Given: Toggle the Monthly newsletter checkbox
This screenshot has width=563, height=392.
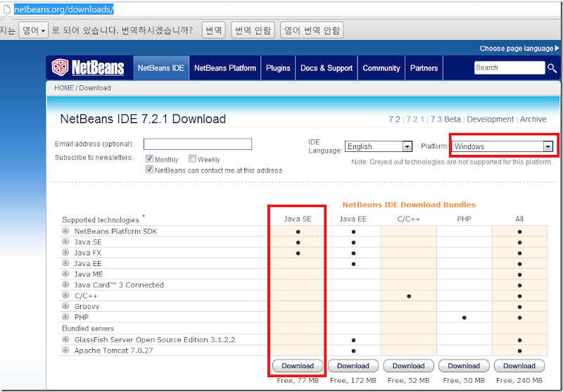Looking at the screenshot, I should tap(150, 158).
